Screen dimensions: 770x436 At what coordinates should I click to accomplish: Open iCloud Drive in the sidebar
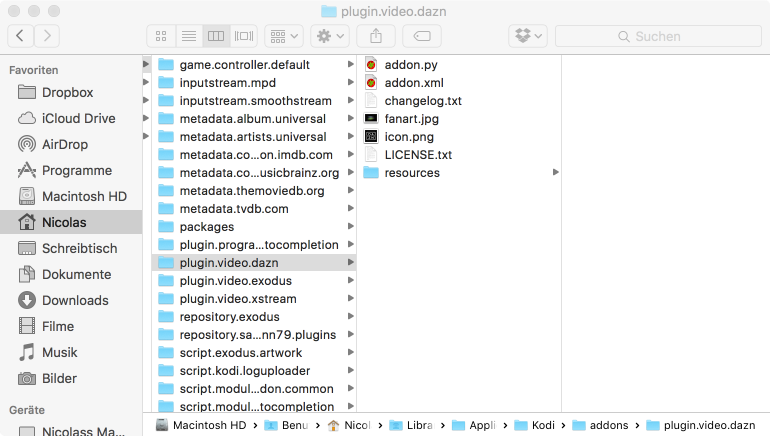(71, 118)
